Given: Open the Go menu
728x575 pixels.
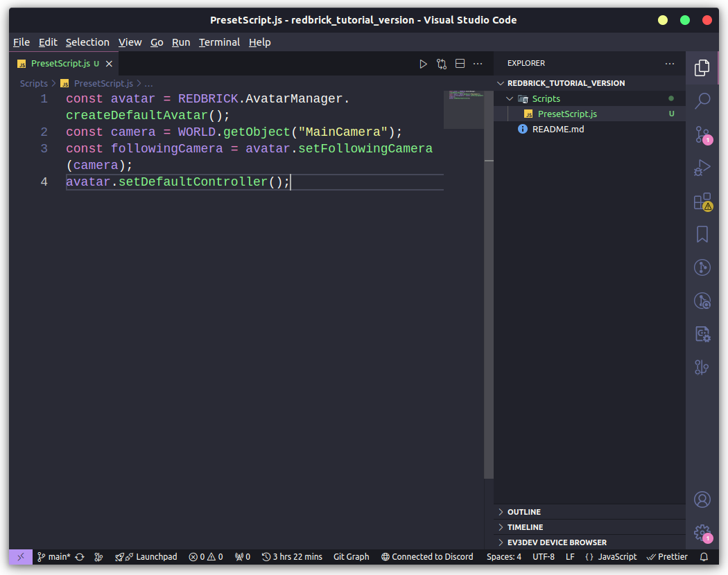Looking at the screenshot, I should tap(157, 42).
